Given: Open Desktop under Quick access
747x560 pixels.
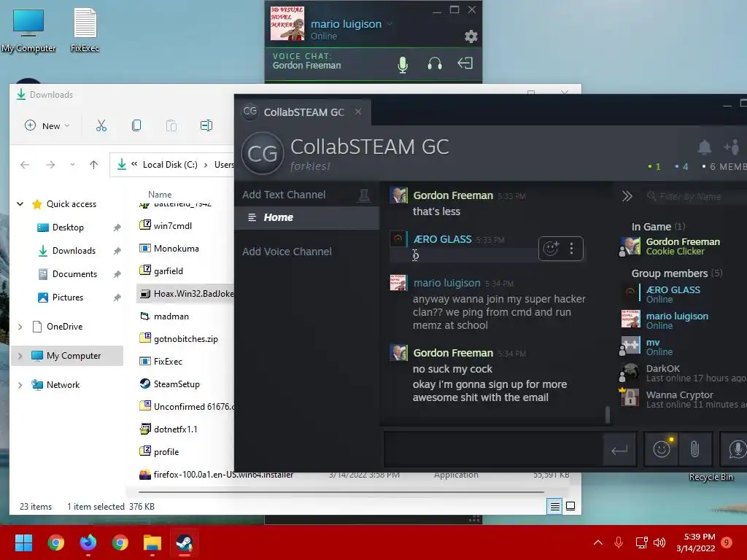Looking at the screenshot, I should coord(68,227).
